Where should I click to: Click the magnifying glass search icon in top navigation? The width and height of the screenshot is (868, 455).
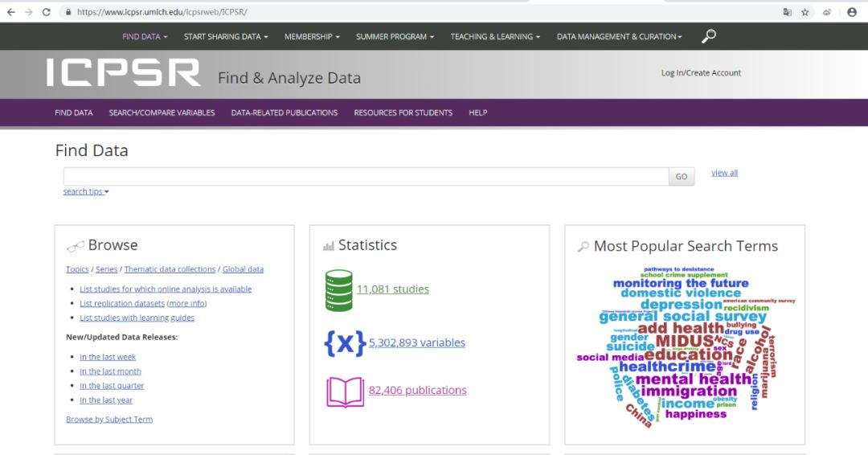pos(708,36)
